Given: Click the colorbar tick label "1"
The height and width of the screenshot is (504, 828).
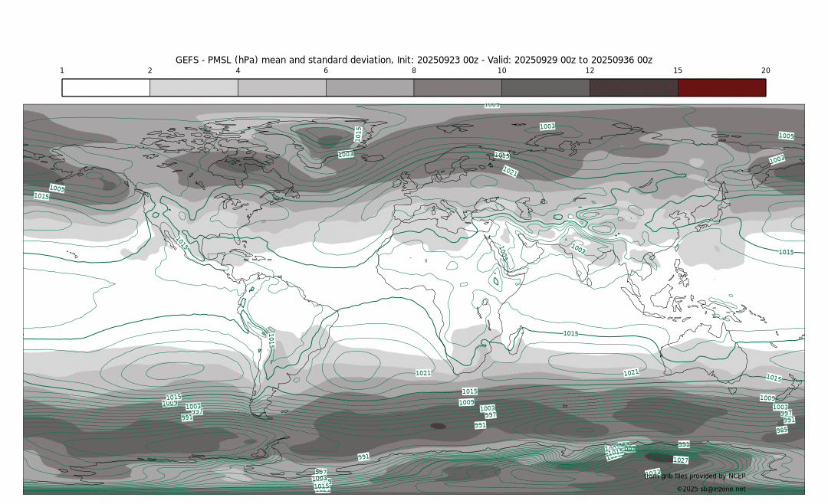Looking at the screenshot, I should pyautogui.click(x=62, y=70).
